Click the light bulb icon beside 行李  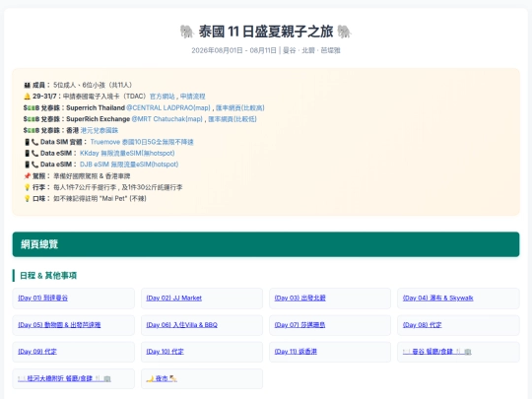28,187
